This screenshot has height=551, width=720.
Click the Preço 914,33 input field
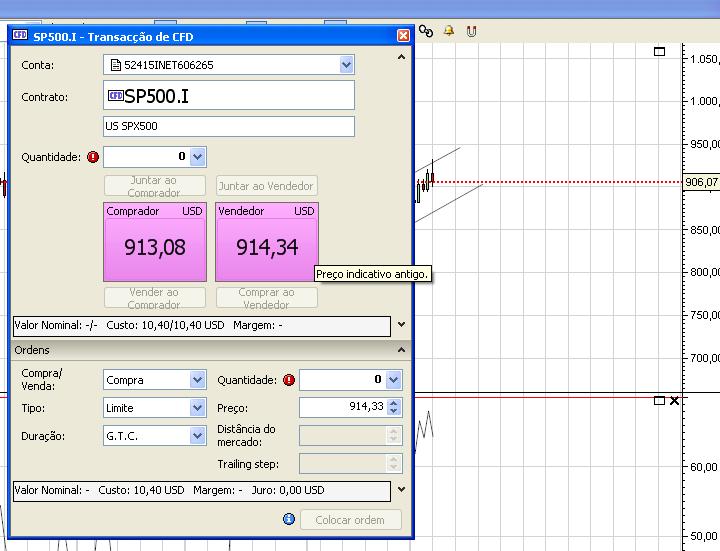pos(343,407)
